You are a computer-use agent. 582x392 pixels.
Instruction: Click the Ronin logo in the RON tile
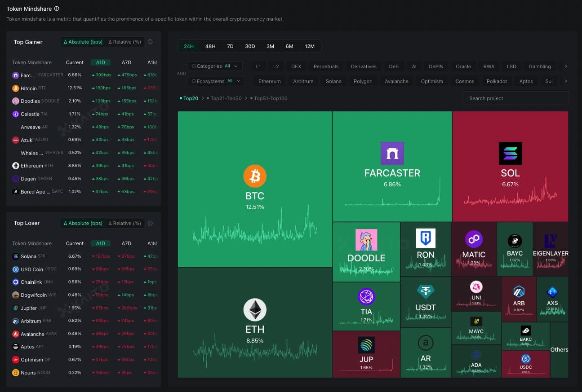click(425, 238)
